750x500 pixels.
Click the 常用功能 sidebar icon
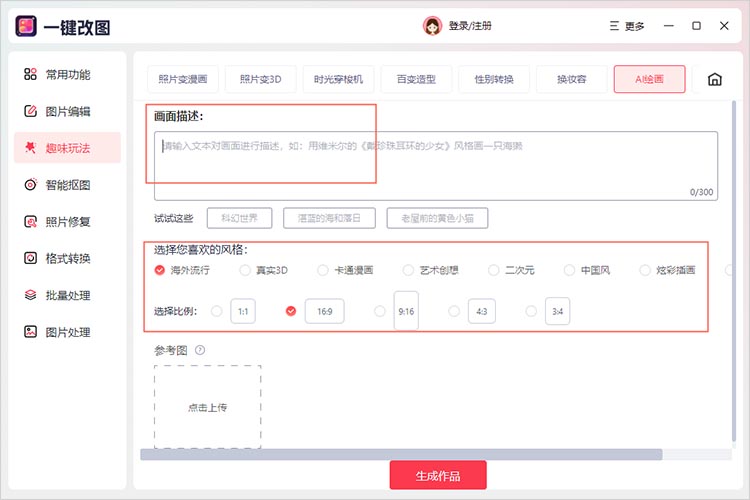(30, 74)
